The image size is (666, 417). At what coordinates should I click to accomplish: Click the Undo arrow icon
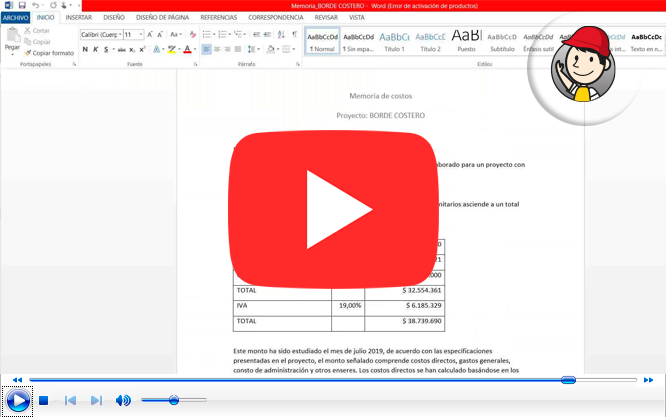[x=36, y=6]
